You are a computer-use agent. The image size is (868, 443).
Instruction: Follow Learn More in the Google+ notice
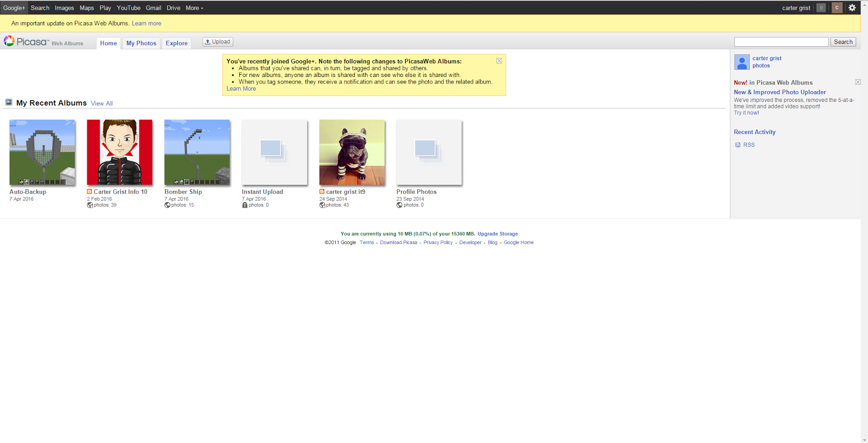coord(241,88)
